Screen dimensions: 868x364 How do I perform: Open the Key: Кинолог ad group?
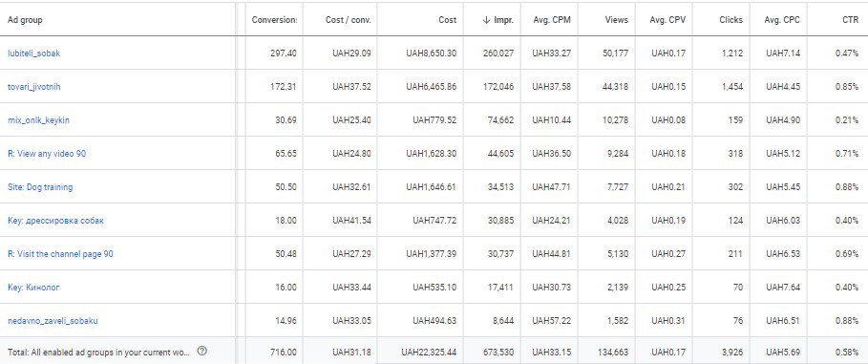(33, 288)
